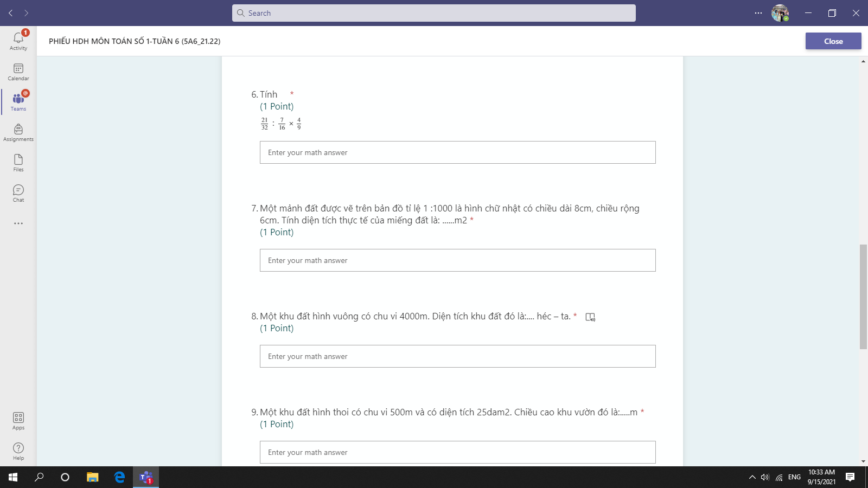868x488 pixels.
Task: Open clock and date flyout
Action: point(821,477)
